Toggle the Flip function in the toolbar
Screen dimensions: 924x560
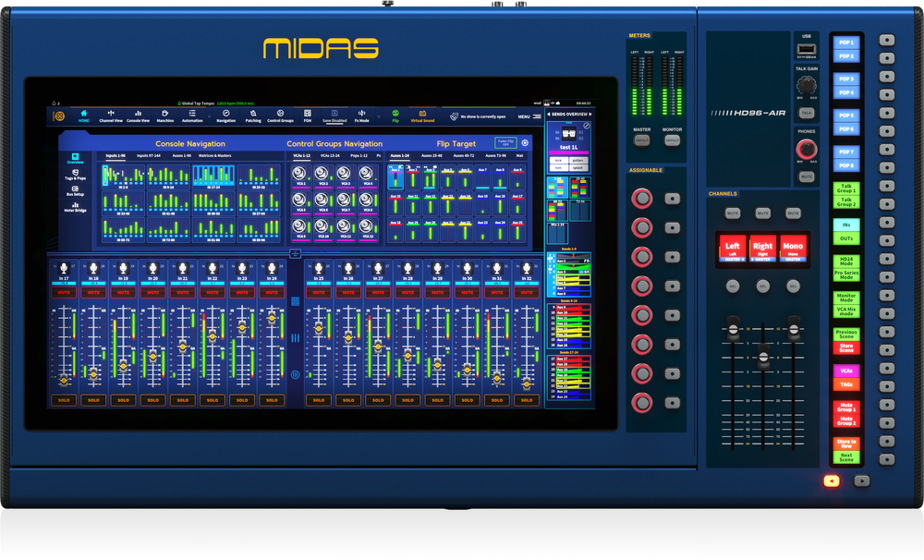[395, 116]
